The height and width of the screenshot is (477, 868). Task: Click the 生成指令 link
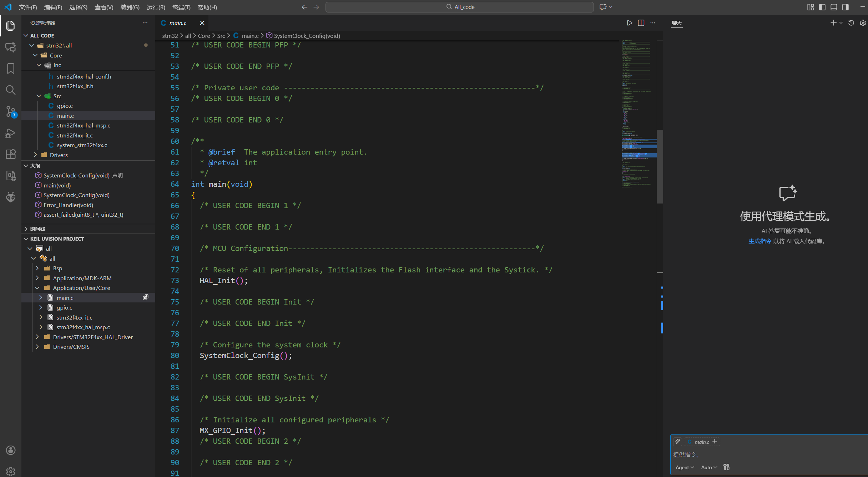[x=759, y=241]
